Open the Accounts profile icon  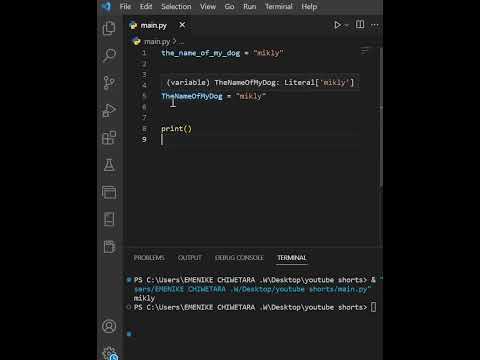pos(109,326)
